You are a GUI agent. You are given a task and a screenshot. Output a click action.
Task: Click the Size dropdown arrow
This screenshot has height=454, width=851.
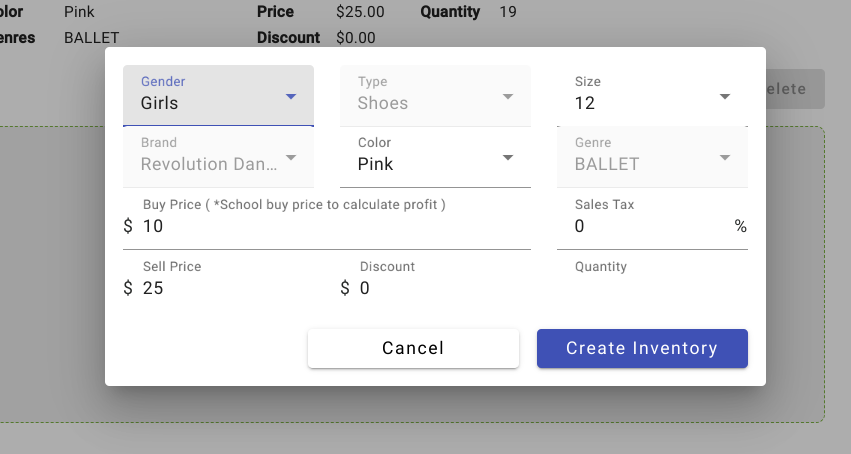click(x=725, y=97)
